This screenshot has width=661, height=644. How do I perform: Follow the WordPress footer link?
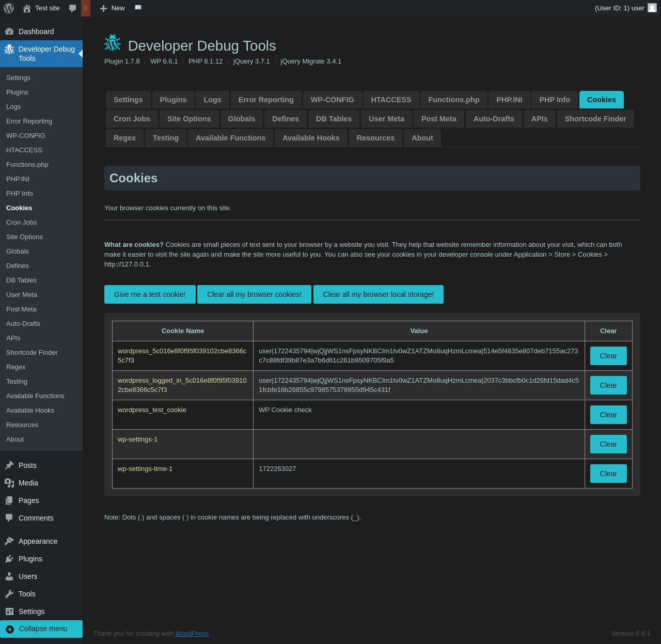[x=192, y=634]
